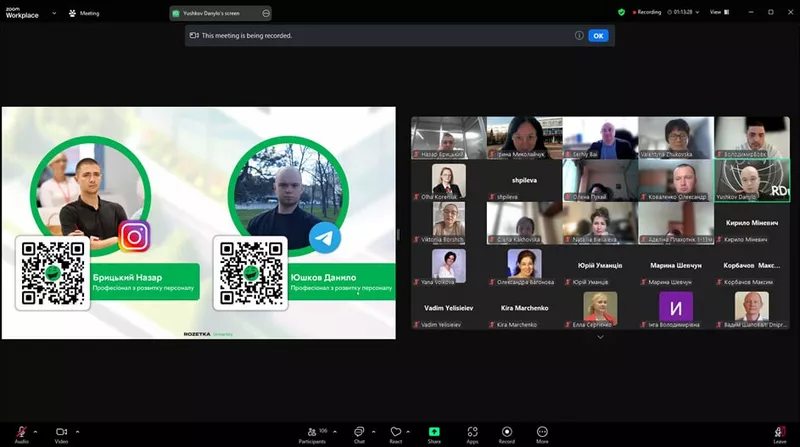Image resolution: width=800 pixels, height=447 pixels.
Task: Expand video options arrow next to Video
Action: (78, 432)
